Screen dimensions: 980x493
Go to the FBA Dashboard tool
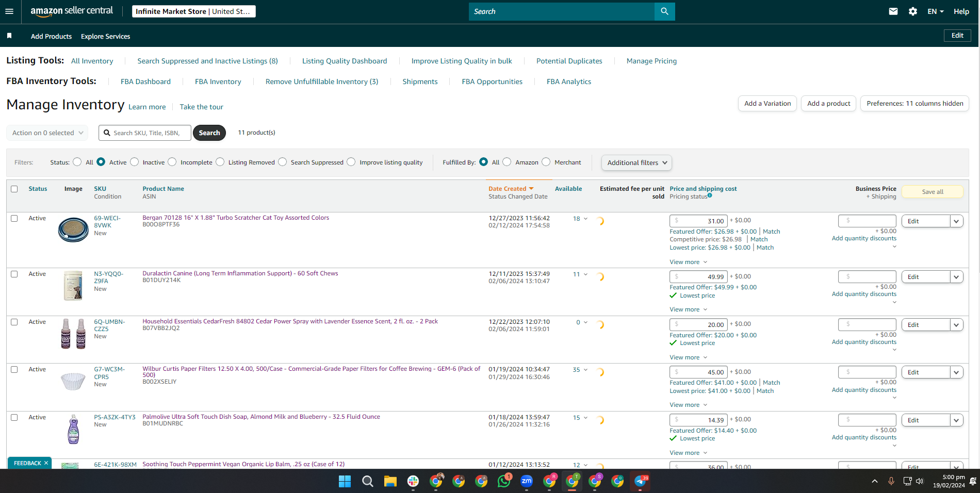145,81
